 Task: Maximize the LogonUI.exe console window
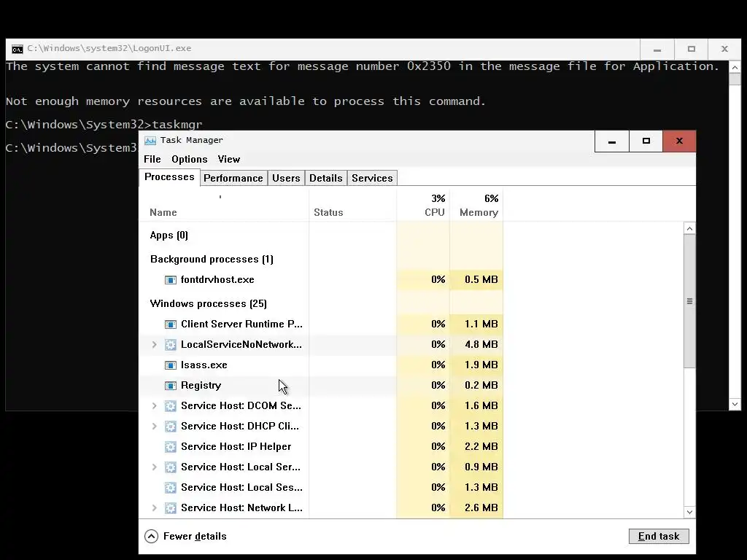(692, 49)
